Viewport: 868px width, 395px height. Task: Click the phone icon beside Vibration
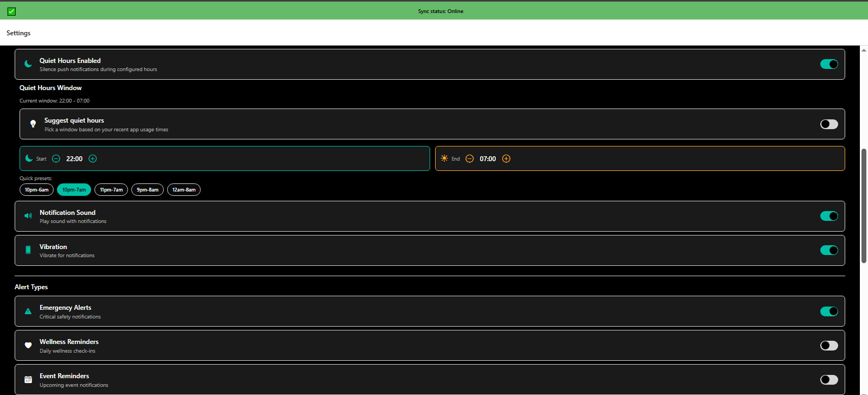[28, 250]
